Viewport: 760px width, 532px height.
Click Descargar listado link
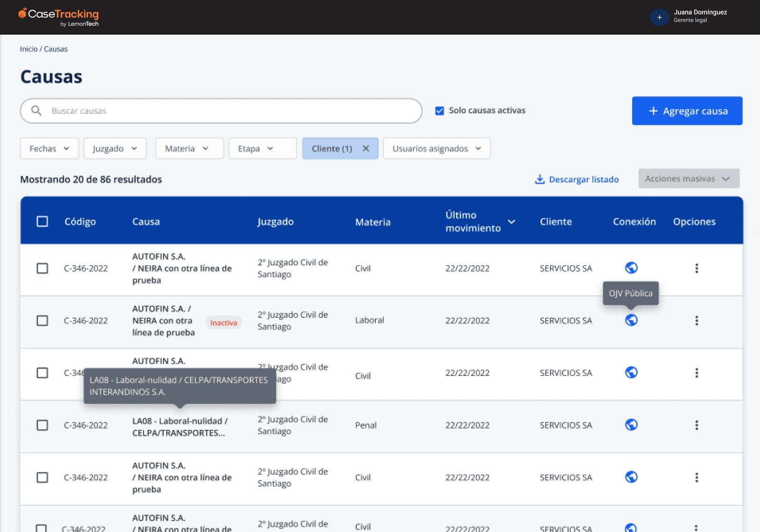coord(577,180)
